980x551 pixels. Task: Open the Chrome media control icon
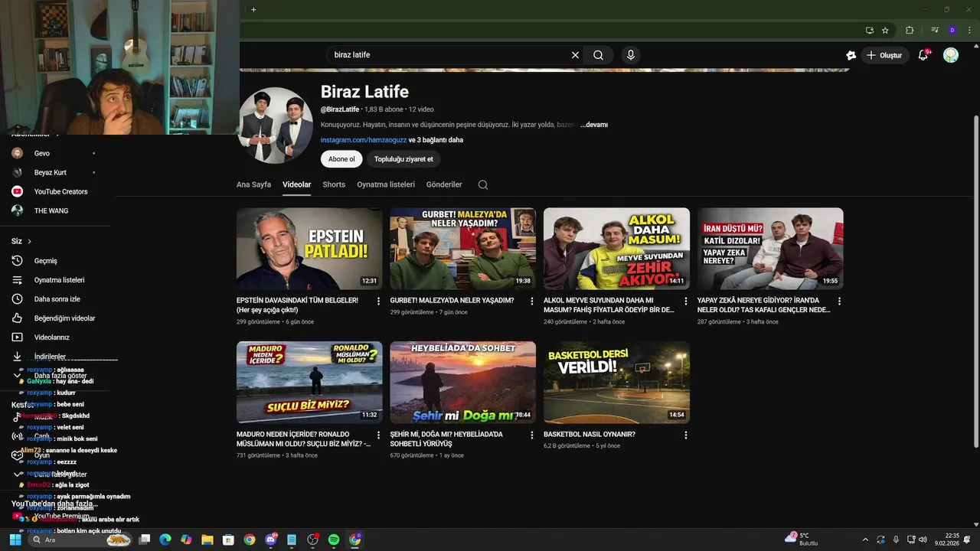(934, 31)
